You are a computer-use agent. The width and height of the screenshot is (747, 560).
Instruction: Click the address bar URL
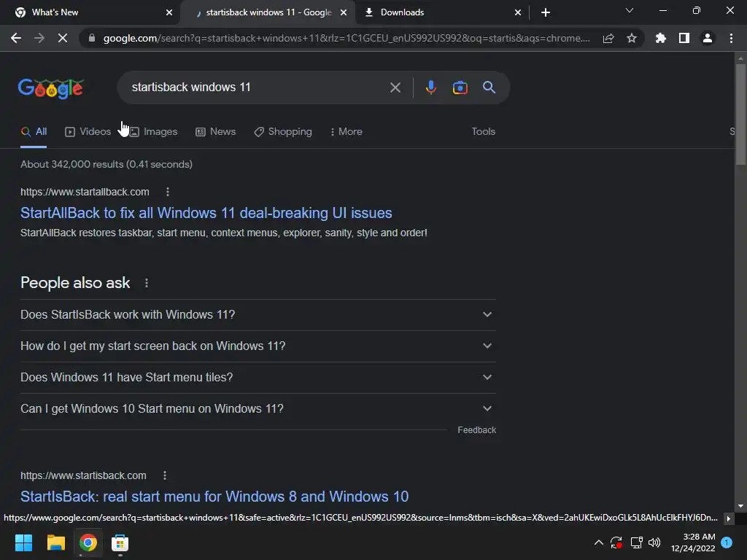[347, 38]
